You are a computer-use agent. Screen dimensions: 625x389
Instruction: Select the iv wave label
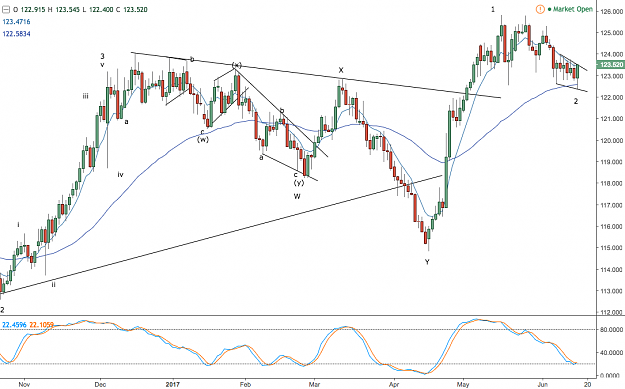tap(120, 174)
